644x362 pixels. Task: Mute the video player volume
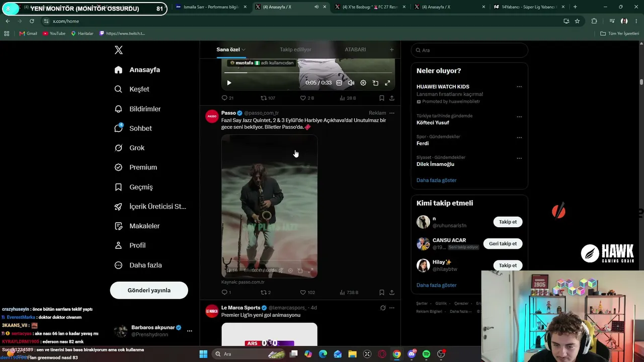[351, 83]
